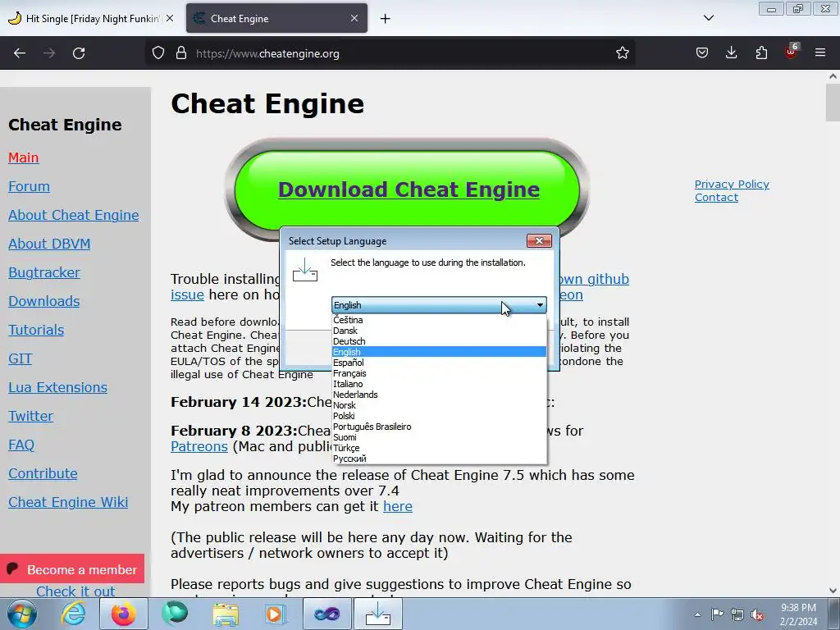Open the media player taskbar icon

point(276,614)
